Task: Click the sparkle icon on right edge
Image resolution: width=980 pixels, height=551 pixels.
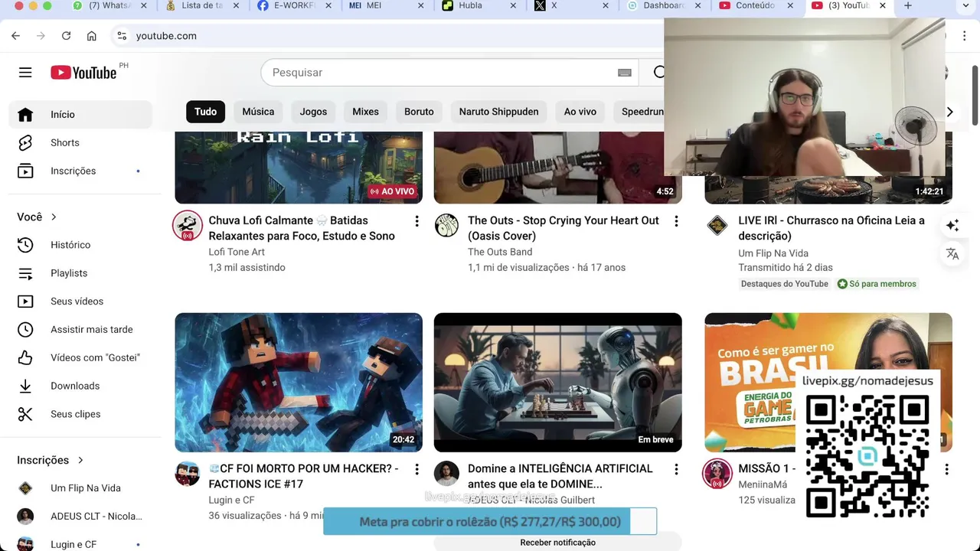Action: pos(952,225)
